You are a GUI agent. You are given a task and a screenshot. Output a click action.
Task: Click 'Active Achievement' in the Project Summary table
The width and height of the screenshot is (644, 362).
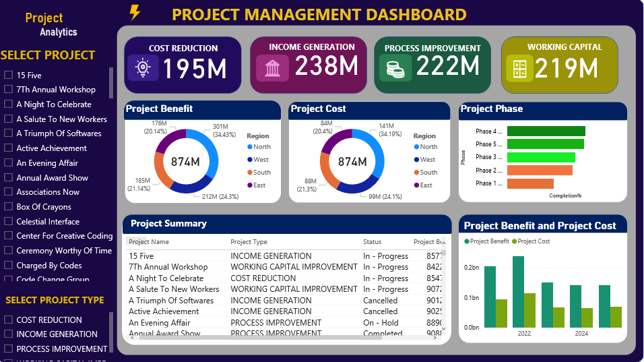pos(164,311)
